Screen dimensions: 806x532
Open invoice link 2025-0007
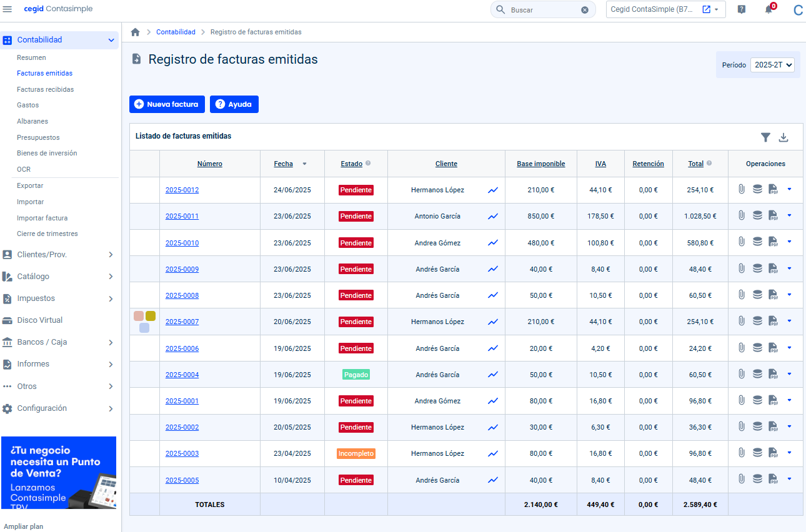pyautogui.click(x=182, y=322)
